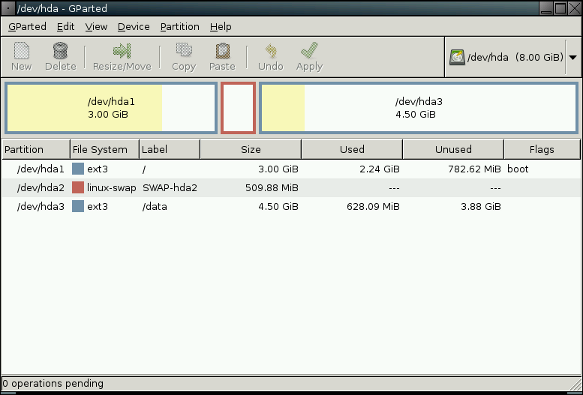Click the Apply checkmark icon
Screen dimensions: 583x395
click(x=309, y=50)
